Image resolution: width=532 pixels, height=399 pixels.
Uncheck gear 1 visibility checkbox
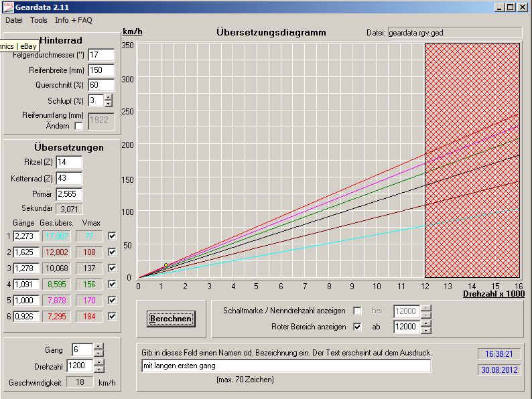click(x=112, y=236)
